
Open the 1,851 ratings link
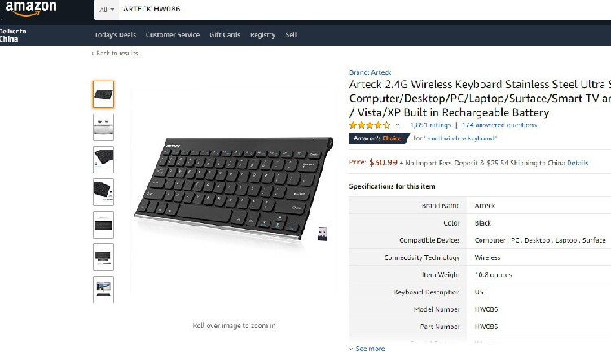(430, 125)
